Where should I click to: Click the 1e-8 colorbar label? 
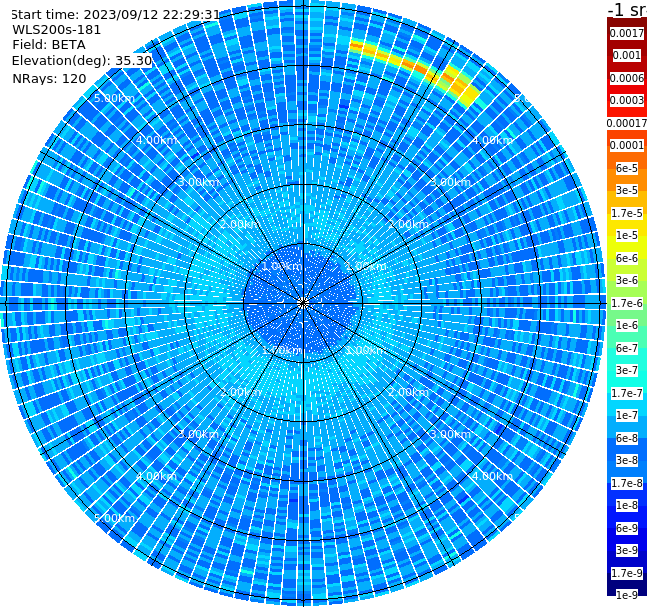627,505
